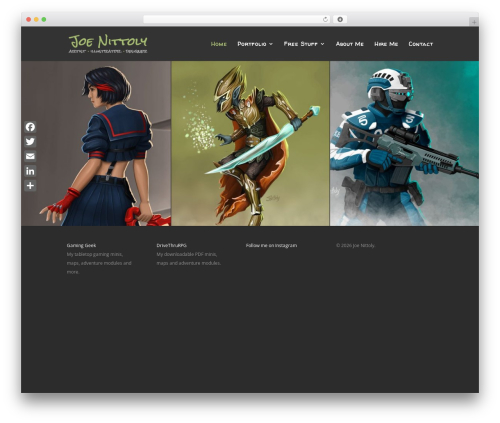Open the Free Stuff menu item
Screen dimensions: 500x423
pos(301,44)
